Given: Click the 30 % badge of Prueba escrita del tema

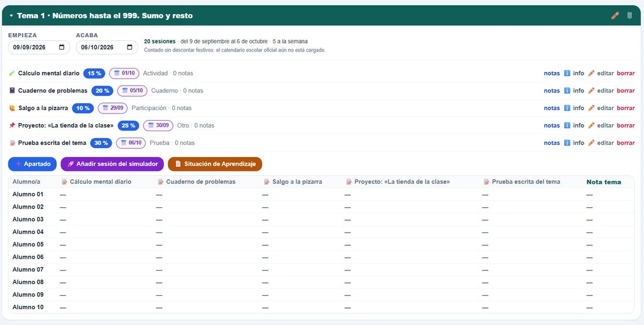Looking at the screenshot, I should pos(101,143).
